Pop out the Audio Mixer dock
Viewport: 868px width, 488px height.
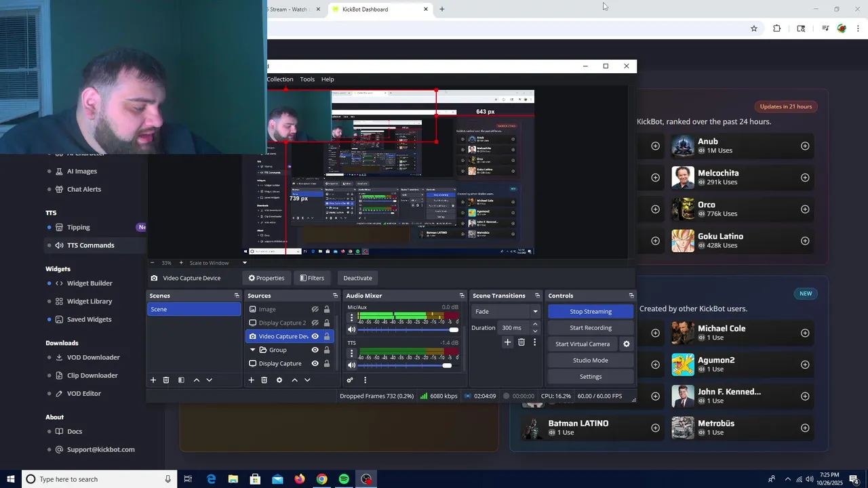pyautogui.click(x=462, y=296)
